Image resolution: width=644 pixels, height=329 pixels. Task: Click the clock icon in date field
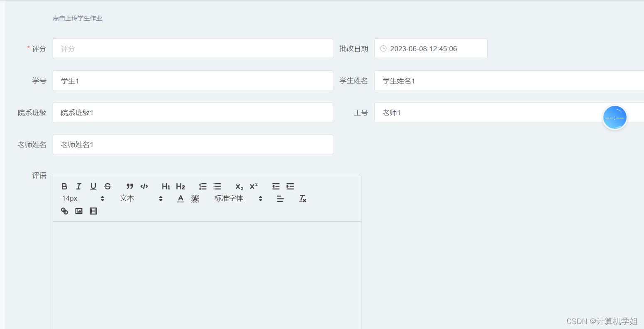pos(383,49)
